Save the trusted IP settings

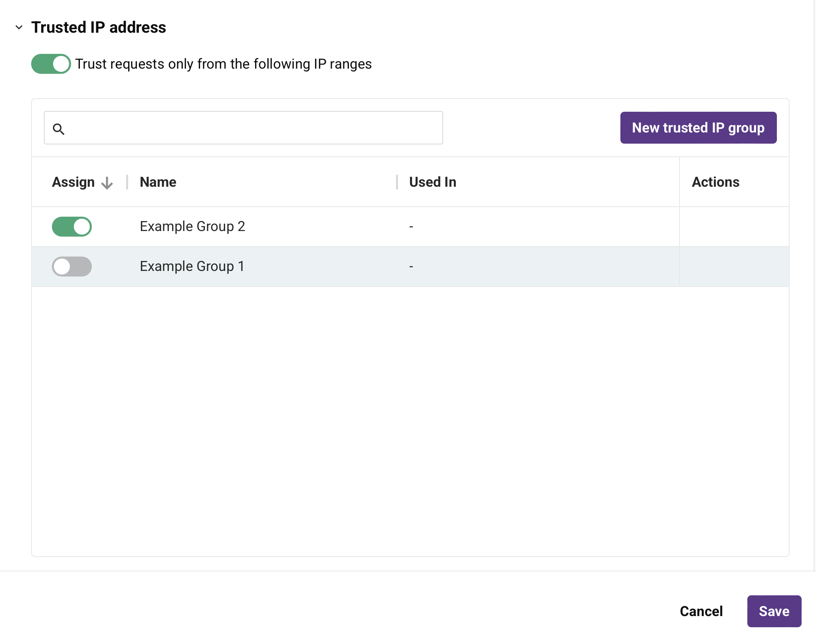click(x=774, y=611)
